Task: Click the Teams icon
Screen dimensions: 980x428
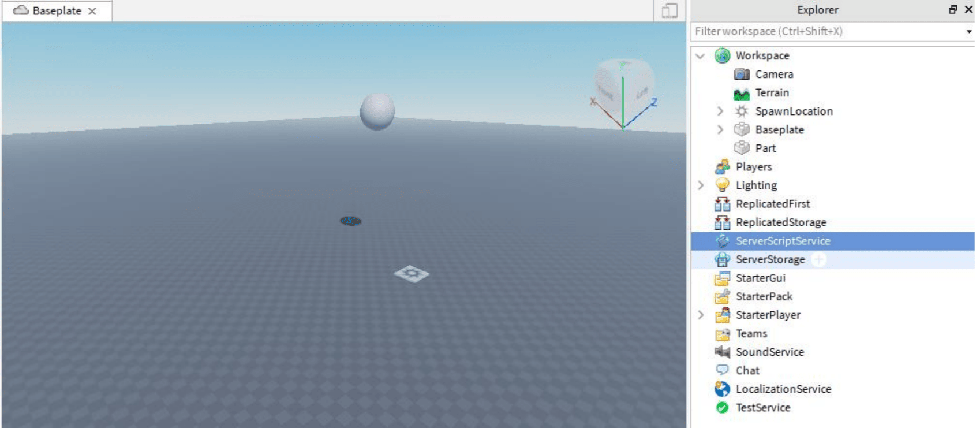Action: (x=722, y=334)
